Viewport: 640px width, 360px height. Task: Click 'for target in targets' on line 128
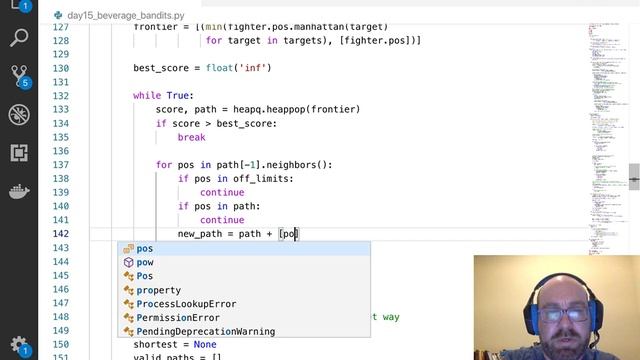click(x=264, y=40)
